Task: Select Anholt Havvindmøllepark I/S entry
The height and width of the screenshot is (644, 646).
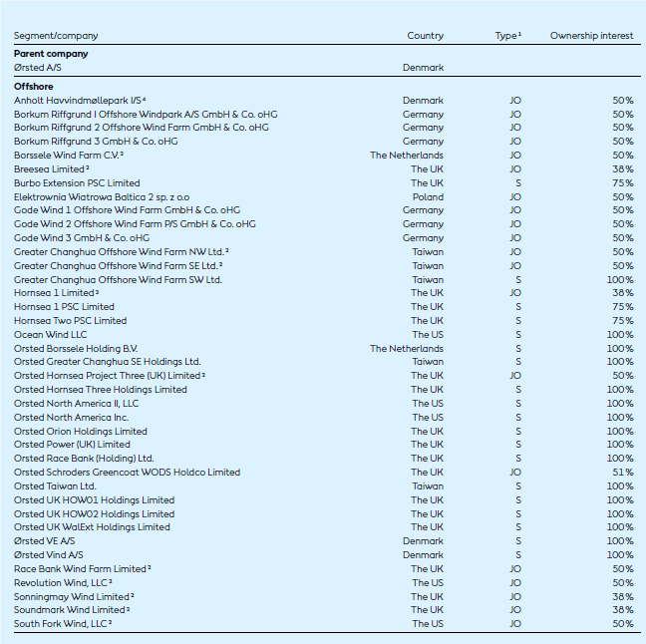Action: tap(80, 101)
